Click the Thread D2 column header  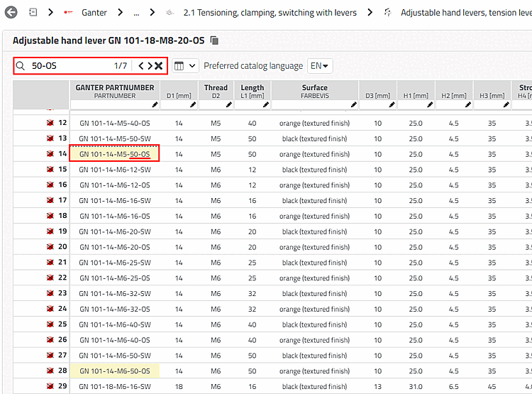(216, 91)
